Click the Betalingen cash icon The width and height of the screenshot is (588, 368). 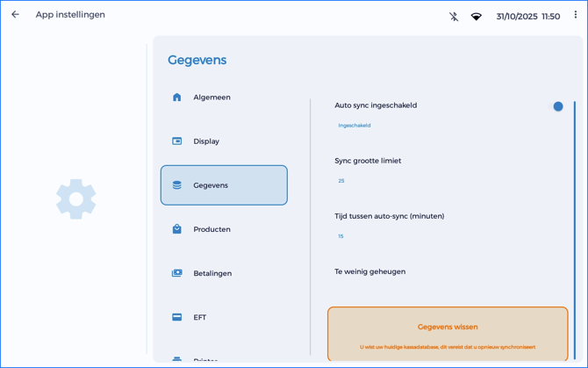pyautogui.click(x=176, y=273)
